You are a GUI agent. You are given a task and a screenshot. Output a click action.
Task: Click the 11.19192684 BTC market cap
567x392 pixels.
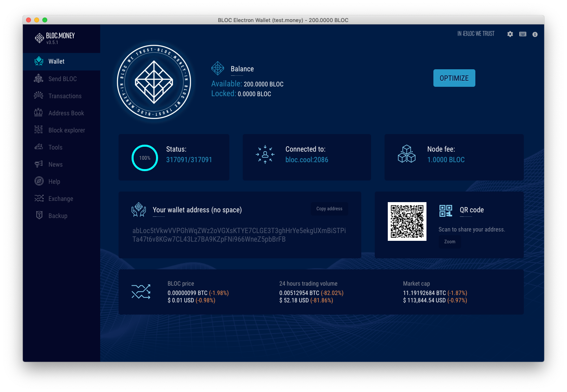424,293
